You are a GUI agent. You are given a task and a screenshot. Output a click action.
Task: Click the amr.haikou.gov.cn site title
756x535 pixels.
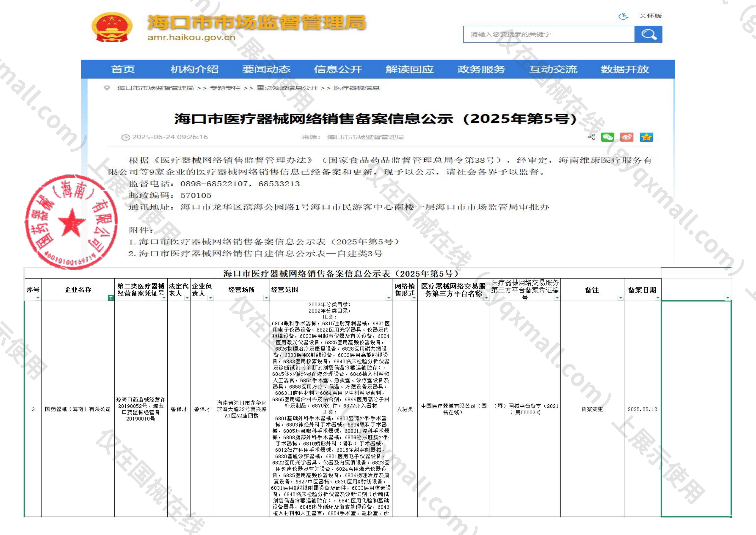[x=191, y=37]
